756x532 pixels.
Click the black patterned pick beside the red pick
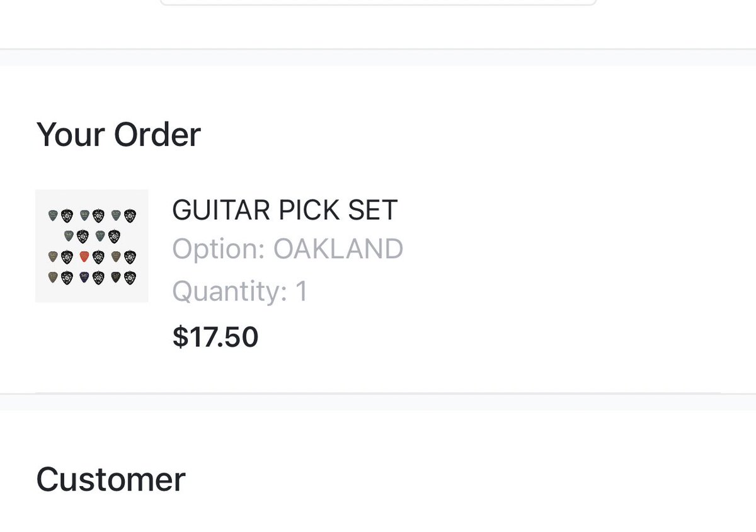(98, 258)
